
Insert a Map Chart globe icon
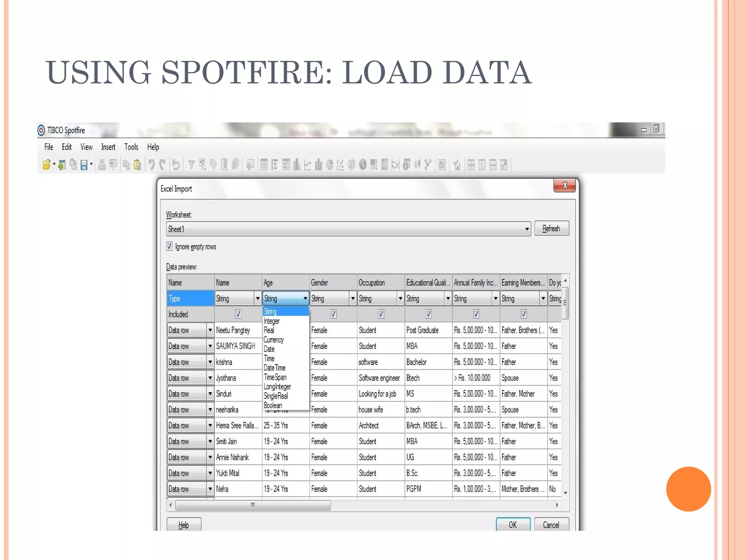363,165
